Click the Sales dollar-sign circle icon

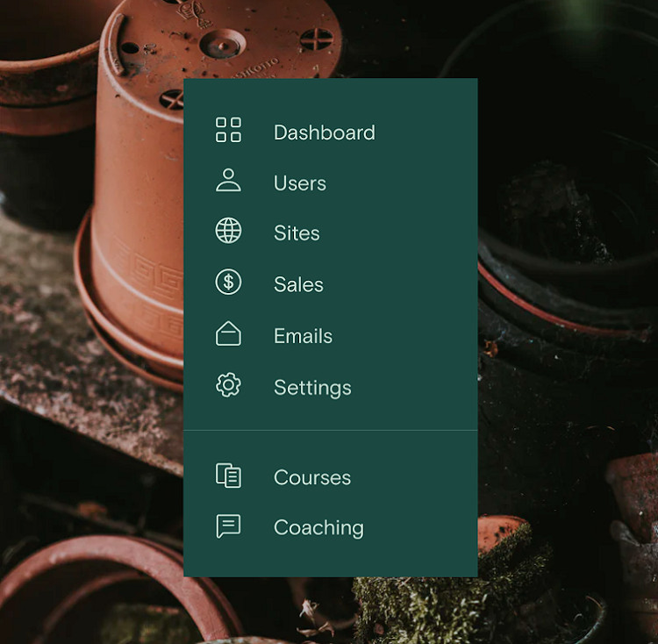coord(228,282)
